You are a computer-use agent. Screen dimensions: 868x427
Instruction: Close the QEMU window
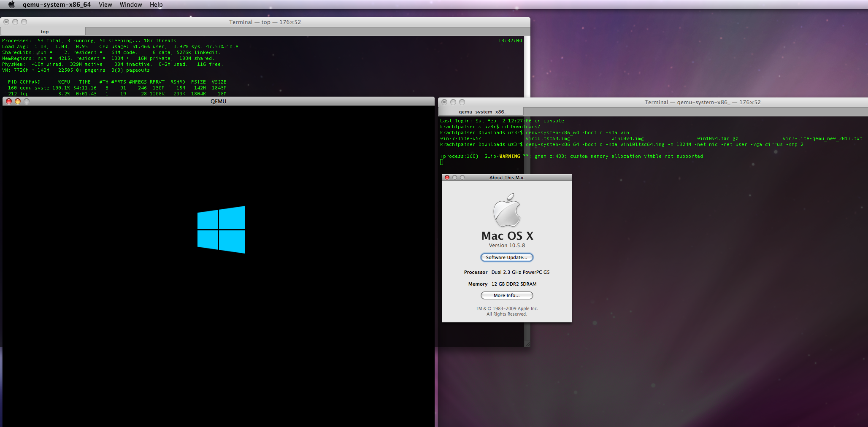(x=9, y=101)
